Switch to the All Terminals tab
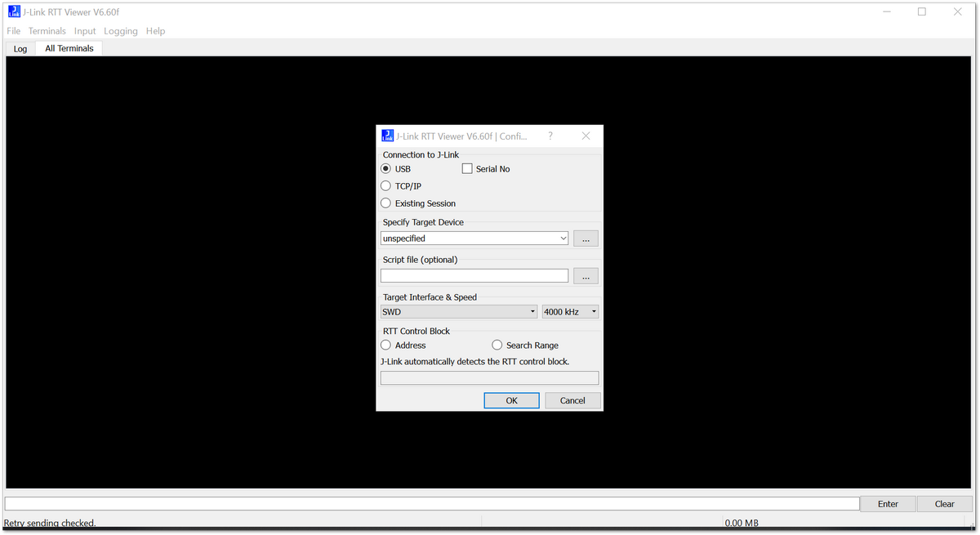Viewport: 980px width, 535px height. [x=69, y=48]
